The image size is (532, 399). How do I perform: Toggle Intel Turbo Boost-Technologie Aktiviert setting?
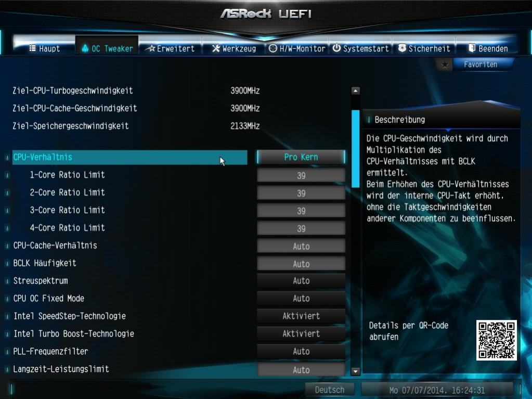[301, 333]
